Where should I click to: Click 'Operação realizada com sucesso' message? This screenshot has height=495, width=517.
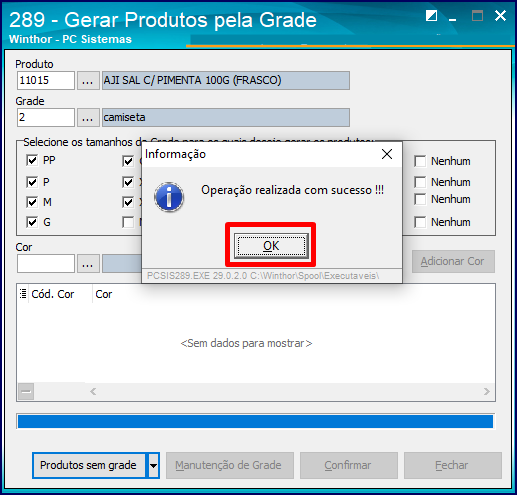coord(292,190)
